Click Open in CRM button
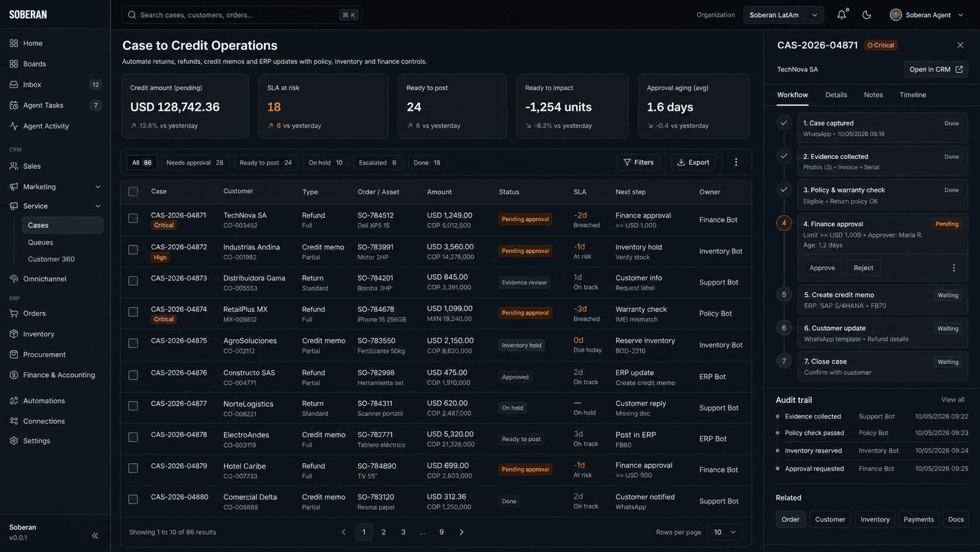Viewport: 980px width, 552px height. [935, 69]
